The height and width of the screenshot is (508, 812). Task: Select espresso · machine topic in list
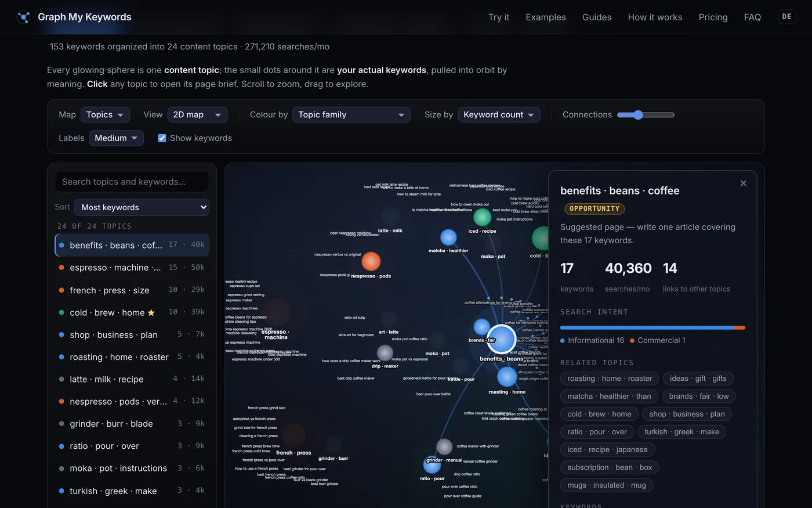coord(132,268)
